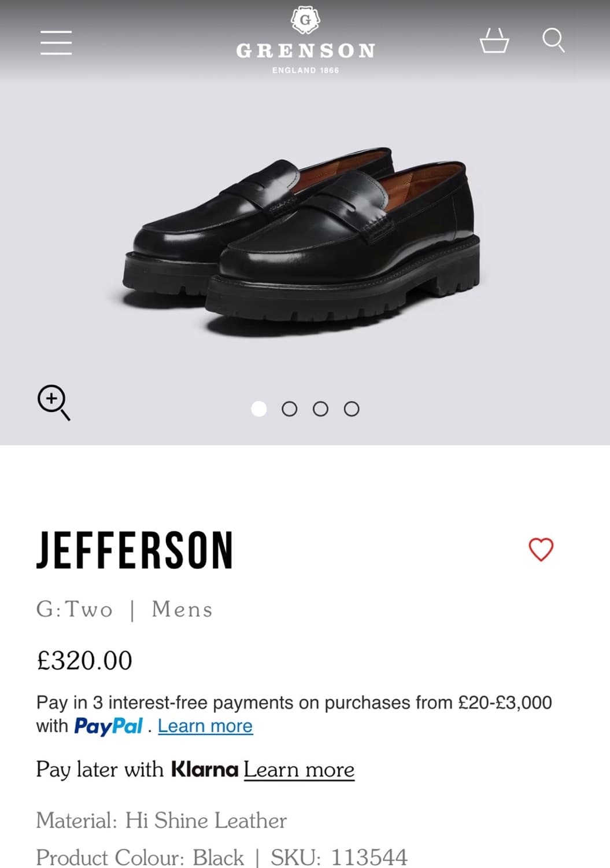Add Jefferson to wishlist via heart icon
Viewport: 610px width, 868px height.
(x=541, y=550)
